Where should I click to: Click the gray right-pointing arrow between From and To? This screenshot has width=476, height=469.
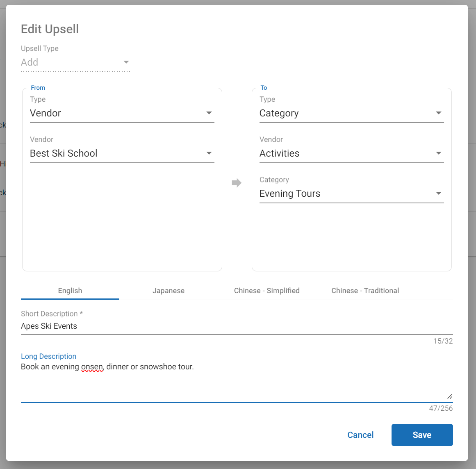(x=237, y=183)
